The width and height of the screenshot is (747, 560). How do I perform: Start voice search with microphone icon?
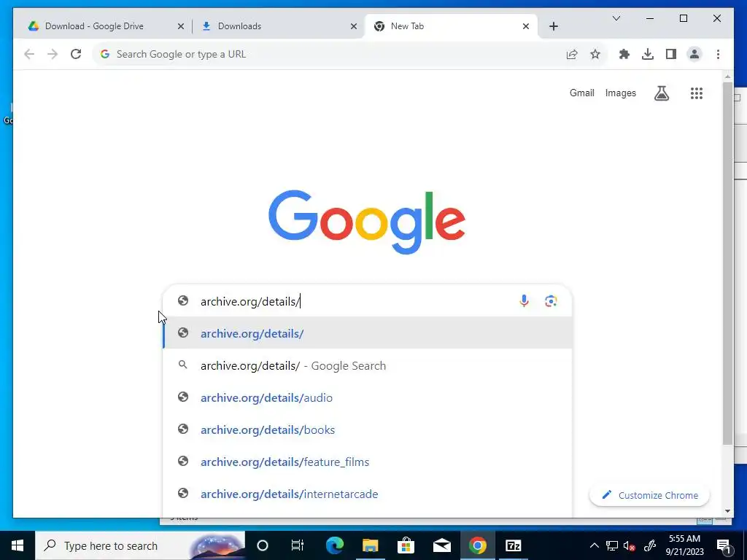click(x=524, y=301)
